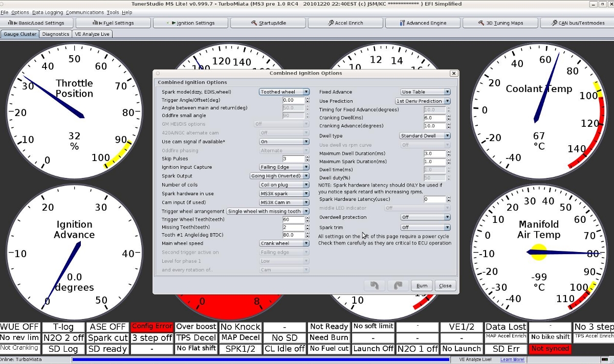Switch to the Diagnostics tab
Viewport: 614px width, 364px height.
(x=56, y=34)
